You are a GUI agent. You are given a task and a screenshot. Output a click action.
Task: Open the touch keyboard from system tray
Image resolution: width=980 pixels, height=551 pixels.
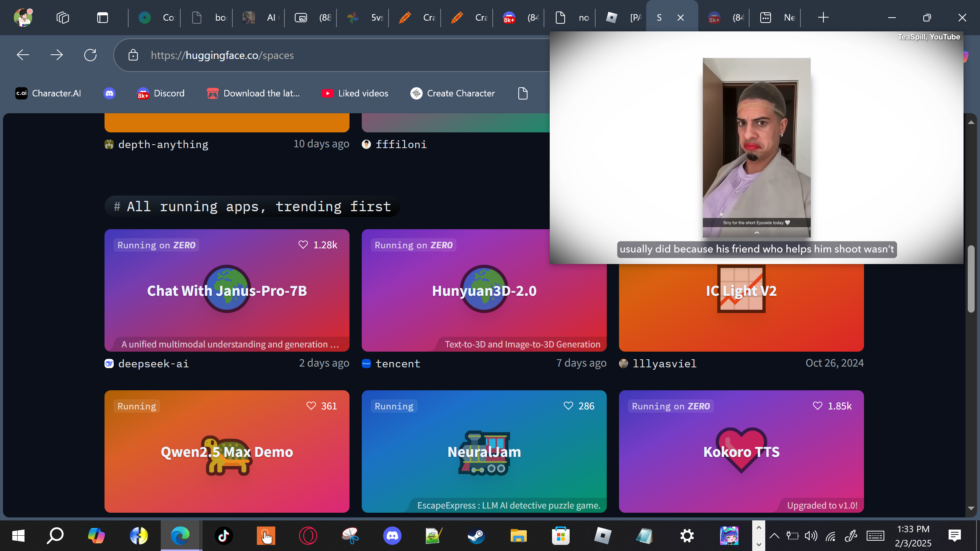875,536
